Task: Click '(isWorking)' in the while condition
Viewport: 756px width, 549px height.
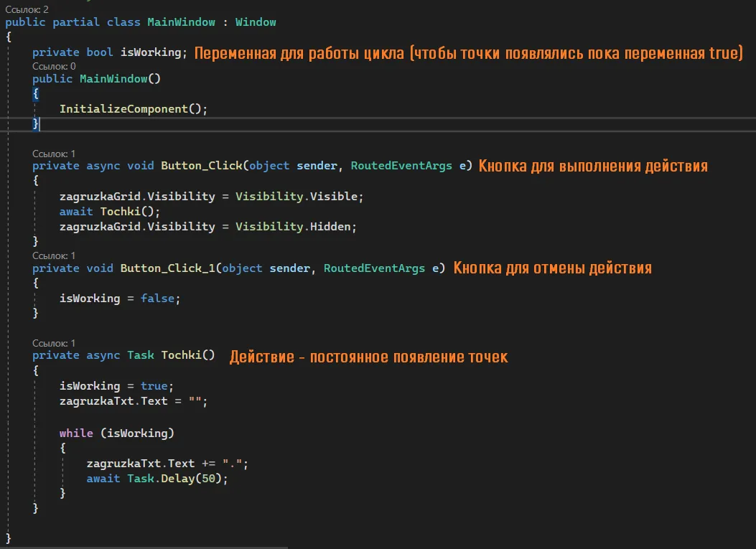Action: pos(137,433)
